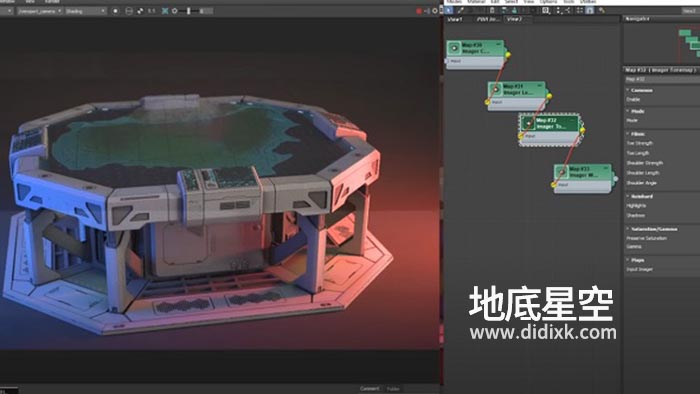Screen dimensions: 700x394
Task: Switch to the View2 tab
Action: coord(515,20)
